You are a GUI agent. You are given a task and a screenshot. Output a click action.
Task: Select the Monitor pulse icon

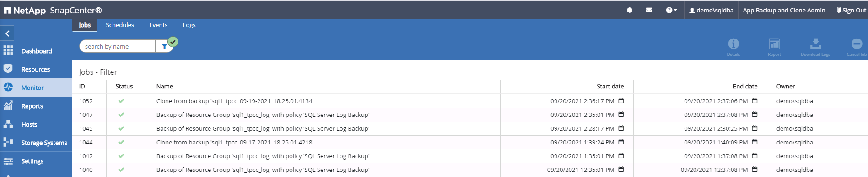pos(8,87)
